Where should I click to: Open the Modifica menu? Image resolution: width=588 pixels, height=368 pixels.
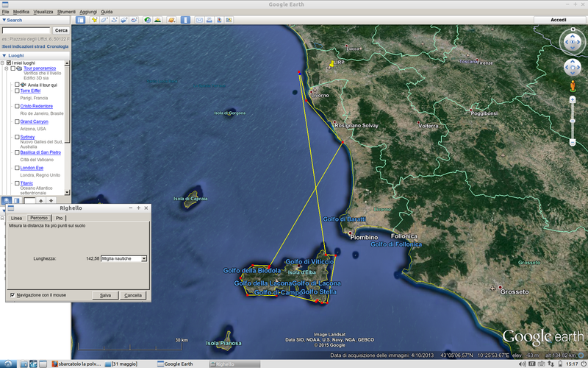pyautogui.click(x=21, y=12)
